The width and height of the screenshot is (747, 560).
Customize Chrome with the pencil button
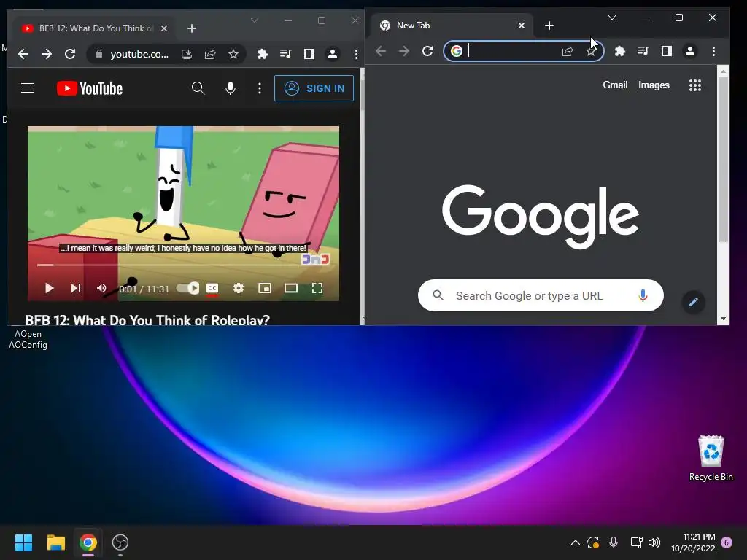pyautogui.click(x=693, y=302)
